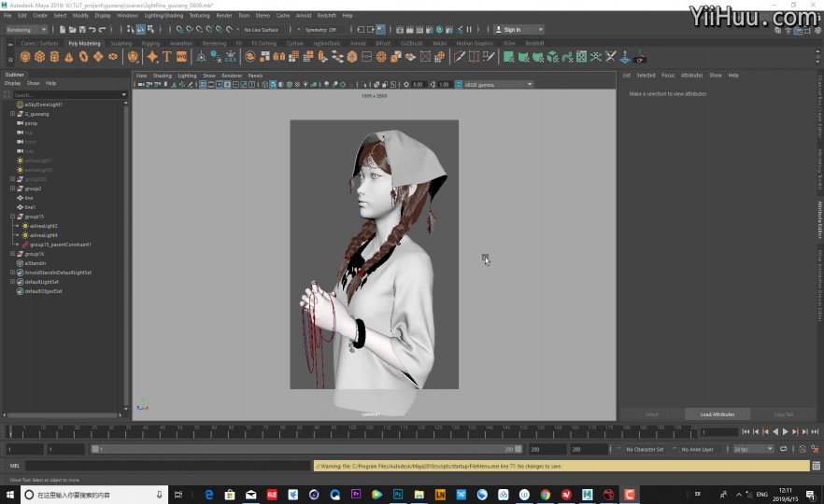Image resolution: width=824 pixels, height=504 pixels.
Task: Toggle the Attribute Editor sidebar icon at top right
Action: [798, 31]
